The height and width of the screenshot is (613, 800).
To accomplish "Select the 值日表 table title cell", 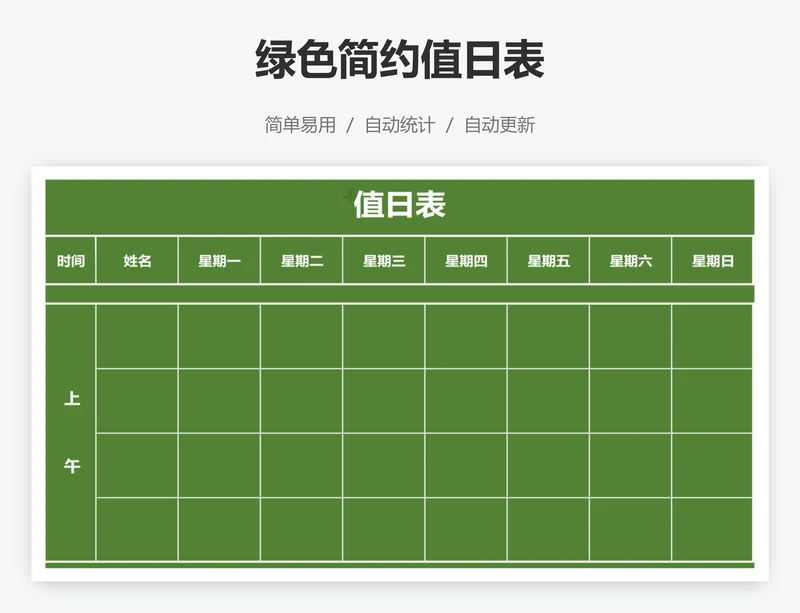I will (399, 207).
